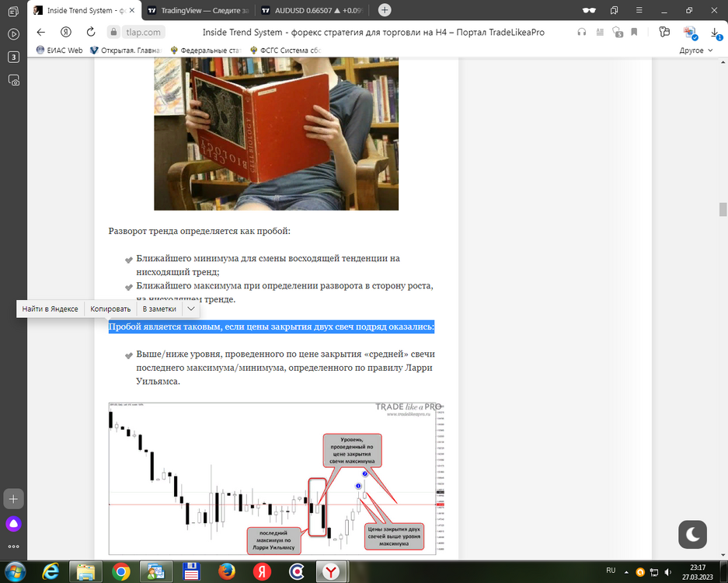Open Yandex home via the Я button

coord(66,32)
